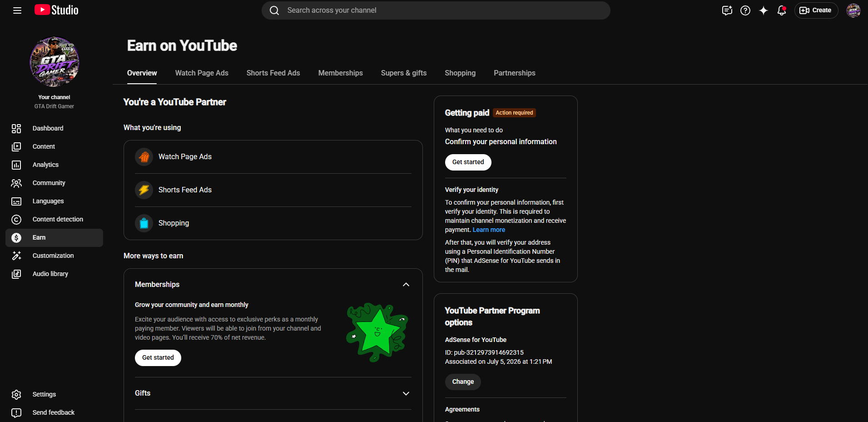
Task: Click the YouTube Studio logo
Action: 56,10
